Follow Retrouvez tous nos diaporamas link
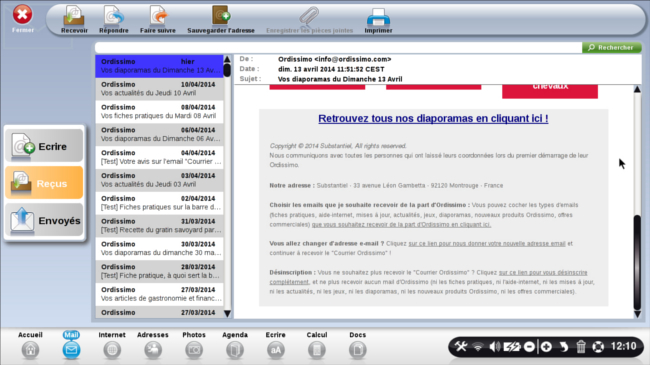This screenshot has height=365, width=650. point(433,119)
